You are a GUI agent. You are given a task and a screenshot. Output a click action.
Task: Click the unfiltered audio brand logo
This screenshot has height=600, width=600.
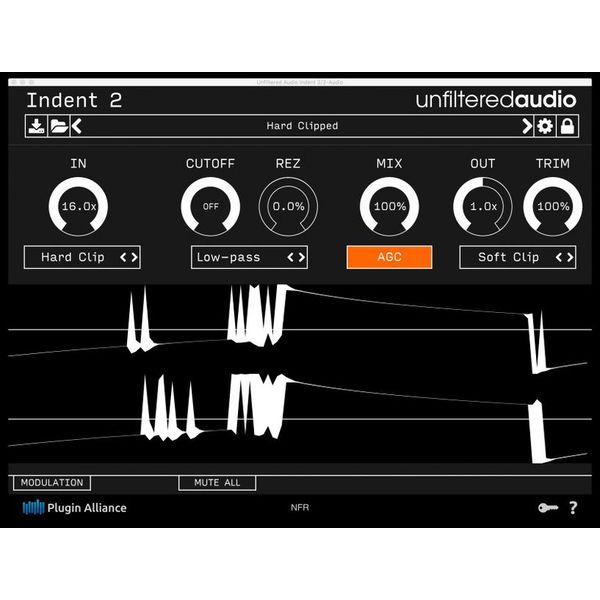pos(496,100)
